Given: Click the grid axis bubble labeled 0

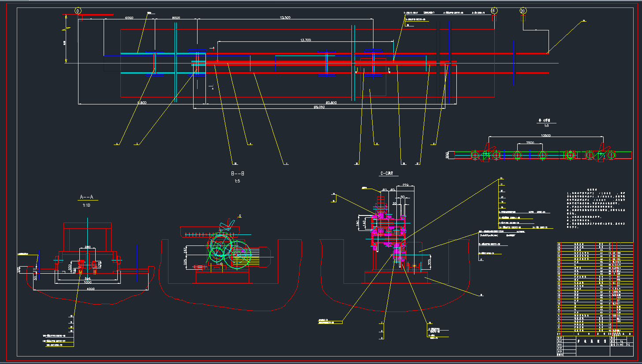Looking at the screenshot, I should (78, 11).
